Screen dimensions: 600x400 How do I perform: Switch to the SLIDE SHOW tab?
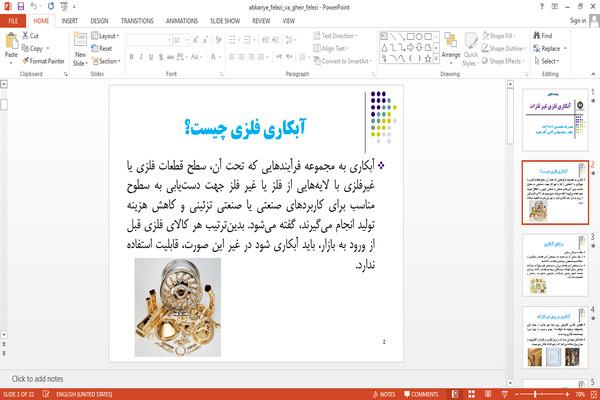[225, 21]
